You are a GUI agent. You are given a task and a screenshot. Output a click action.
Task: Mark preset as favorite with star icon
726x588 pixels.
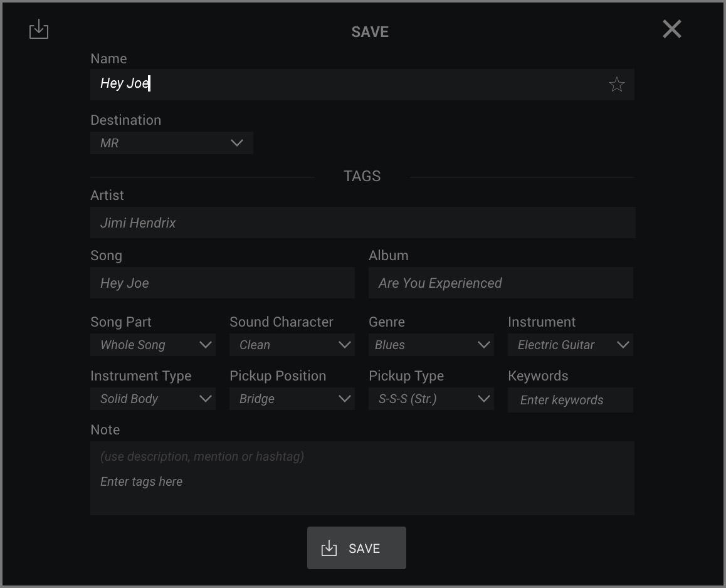(x=616, y=84)
